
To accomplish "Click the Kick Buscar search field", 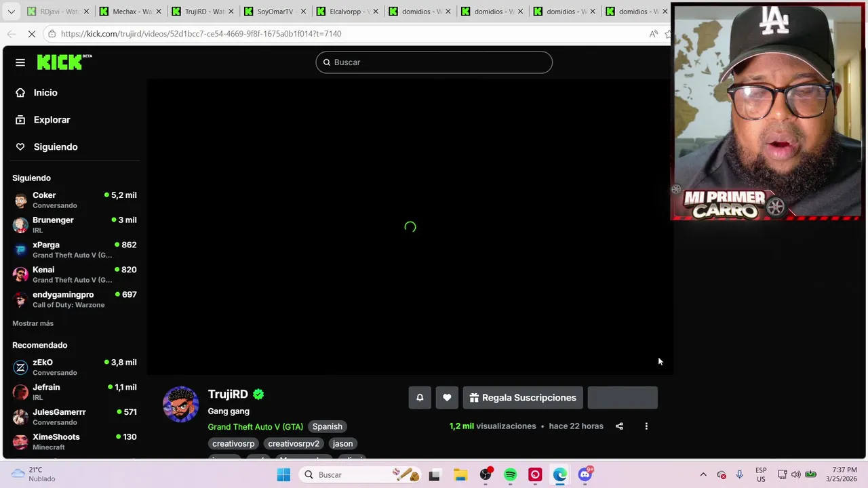I will click(x=434, y=62).
